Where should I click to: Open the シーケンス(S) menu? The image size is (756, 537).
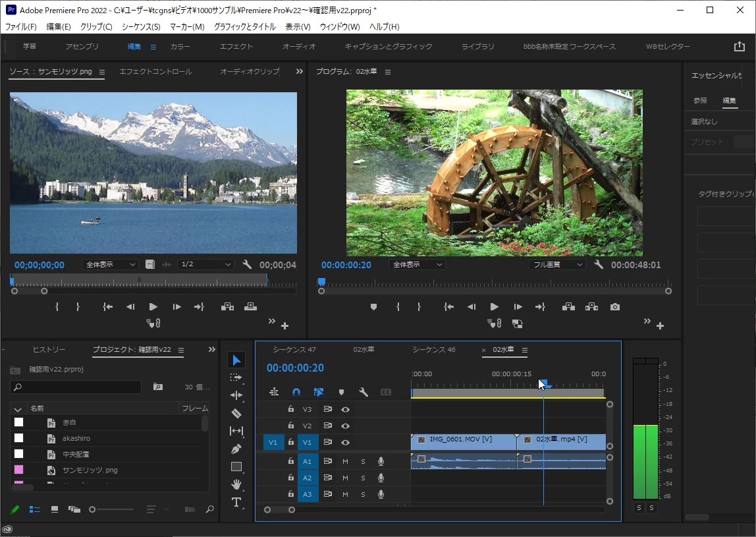point(141,27)
